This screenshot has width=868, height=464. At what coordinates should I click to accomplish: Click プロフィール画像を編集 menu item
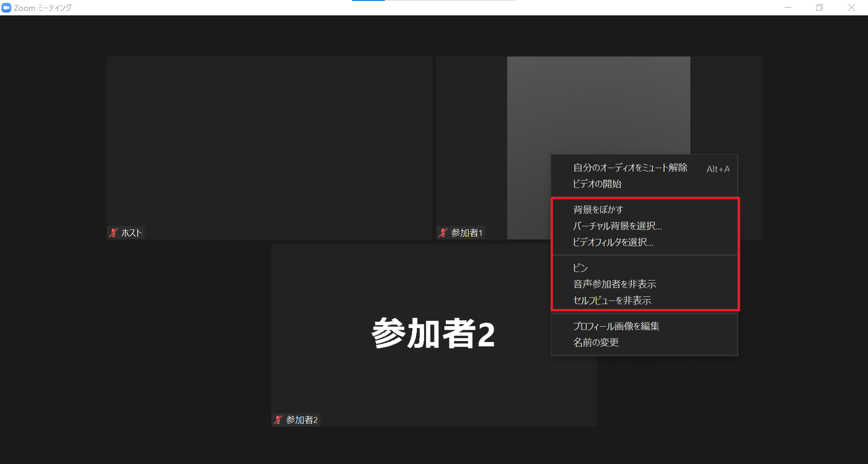coord(616,326)
